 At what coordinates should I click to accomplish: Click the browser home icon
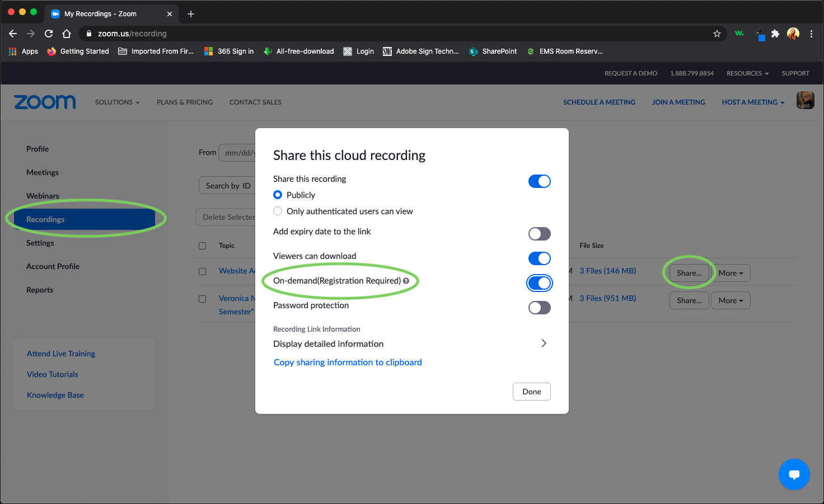pyautogui.click(x=67, y=34)
